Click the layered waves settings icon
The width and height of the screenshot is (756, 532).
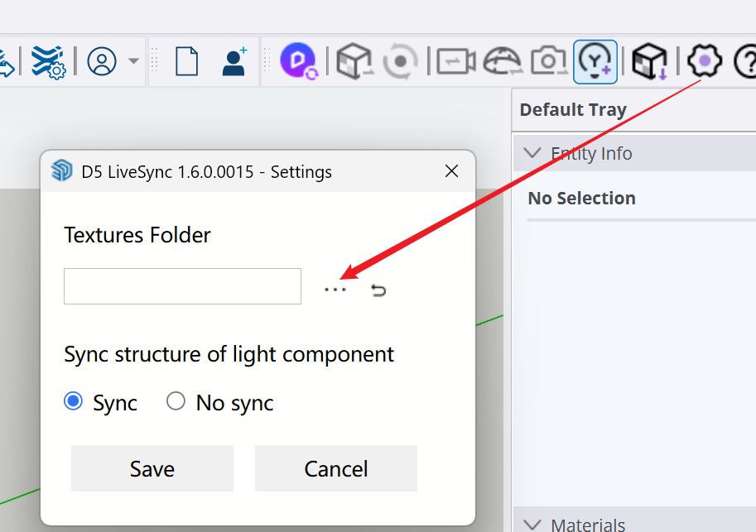(x=48, y=61)
